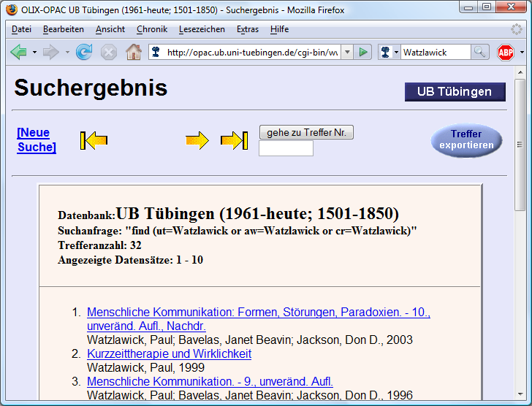Go to the Home page icon
The height and width of the screenshot is (406, 532).
[134, 52]
